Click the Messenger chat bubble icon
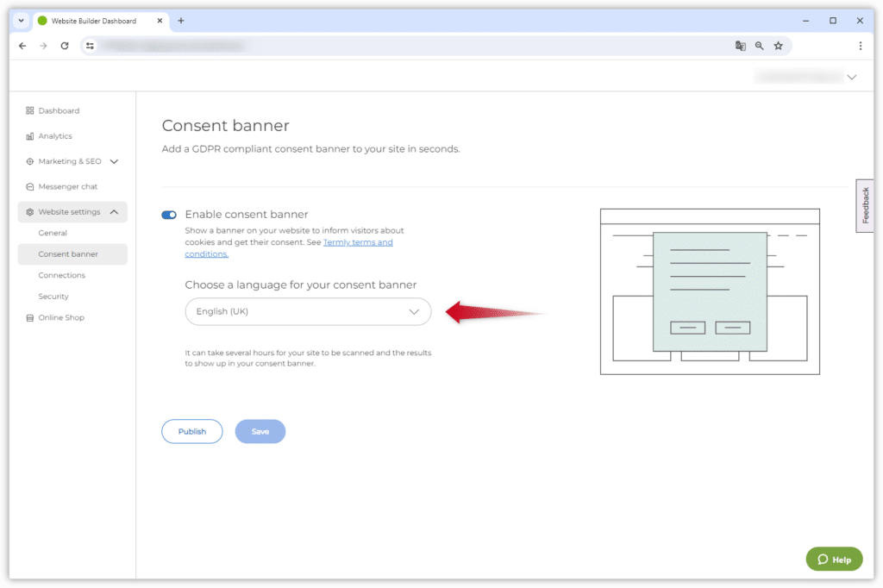The height and width of the screenshot is (588, 883). point(30,186)
